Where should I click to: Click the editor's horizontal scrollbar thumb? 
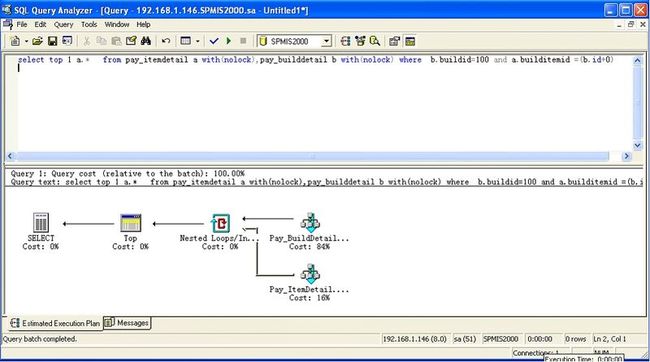pos(313,156)
